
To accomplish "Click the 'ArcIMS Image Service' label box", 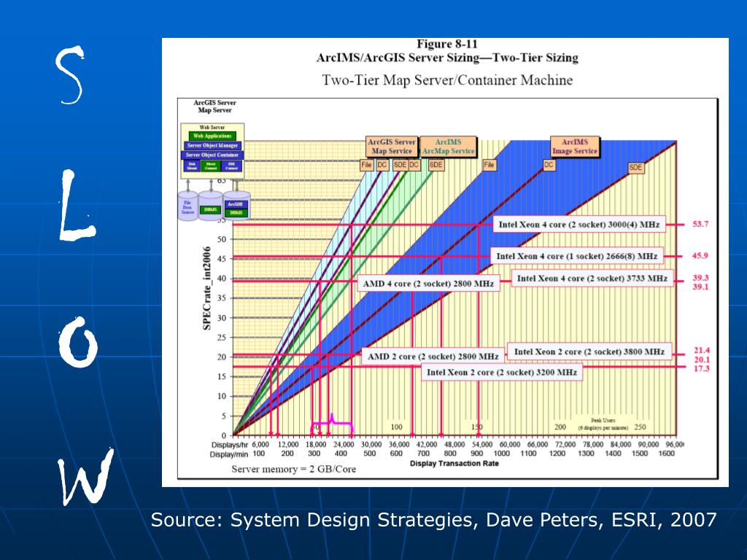I will click(x=575, y=146).
